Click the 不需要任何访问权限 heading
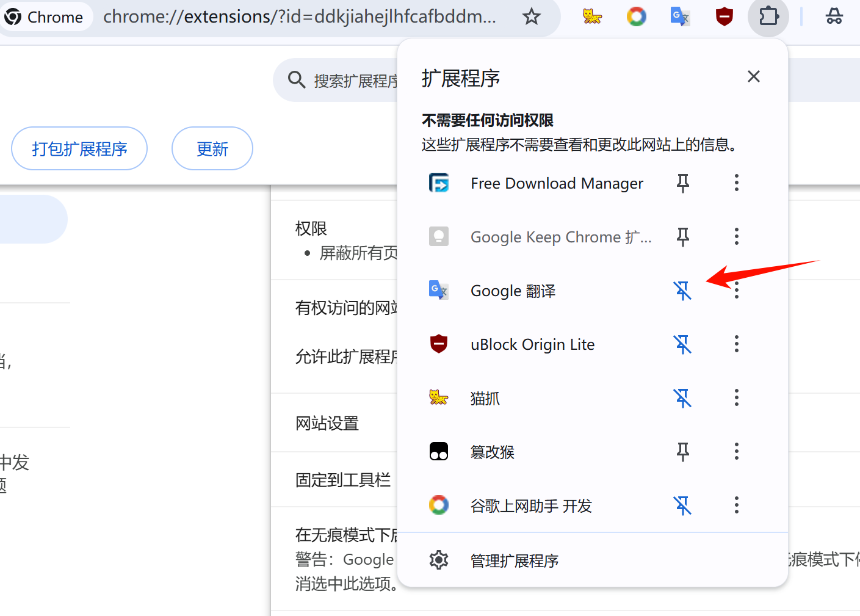 tap(487, 120)
